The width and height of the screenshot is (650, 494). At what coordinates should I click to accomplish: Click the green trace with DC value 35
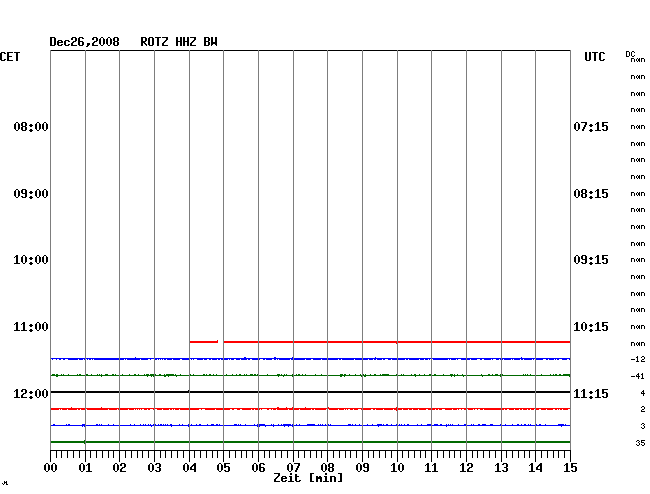[x=310, y=442]
